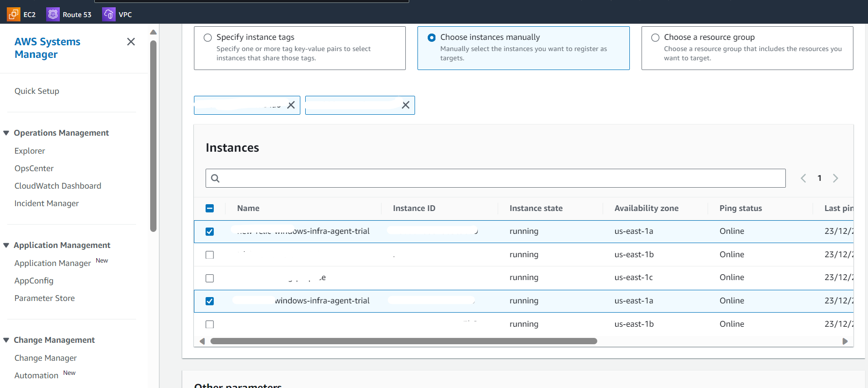Screen dimensions: 868x388
Task: Go to previous page of instances
Action: click(803, 178)
